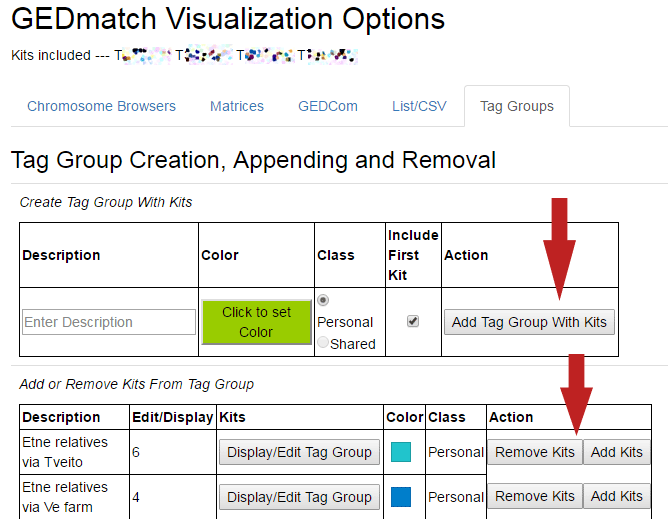Click the Enter Description input field
Viewport: 668px width, 519px height.
pos(109,322)
